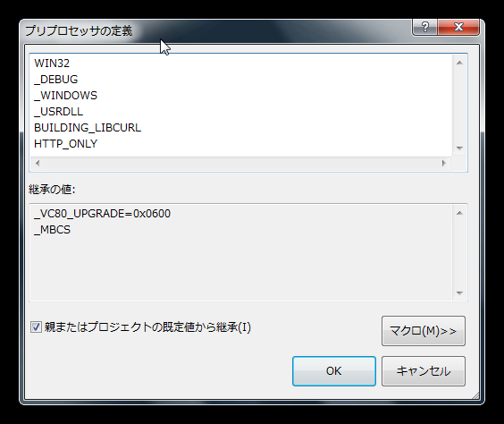The width and height of the screenshot is (504, 424).
Task: Open the マクロ(M)>> panel
Action: click(x=424, y=331)
